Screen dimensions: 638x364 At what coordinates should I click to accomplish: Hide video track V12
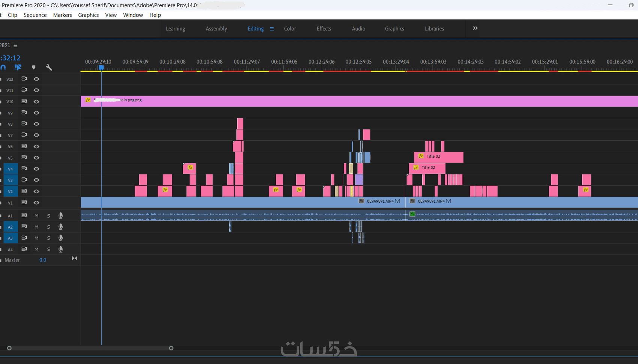[x=36, y=79]
